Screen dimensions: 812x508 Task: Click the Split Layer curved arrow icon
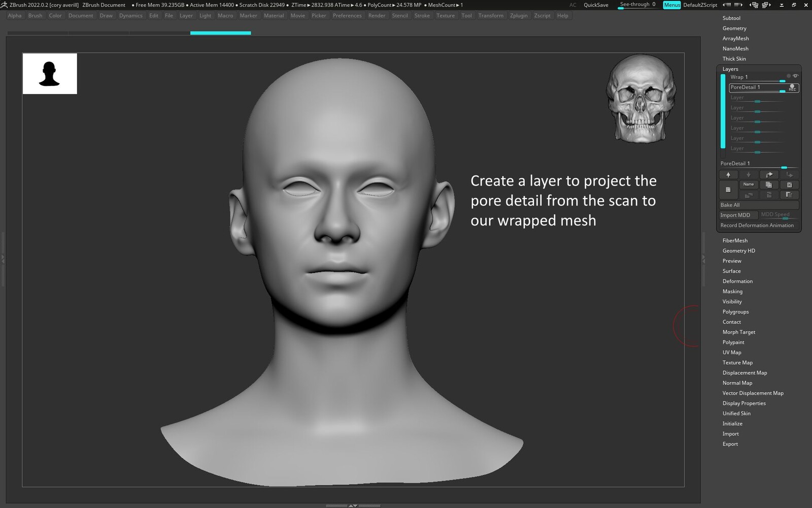pyautogui.click(x=769, y=175)
